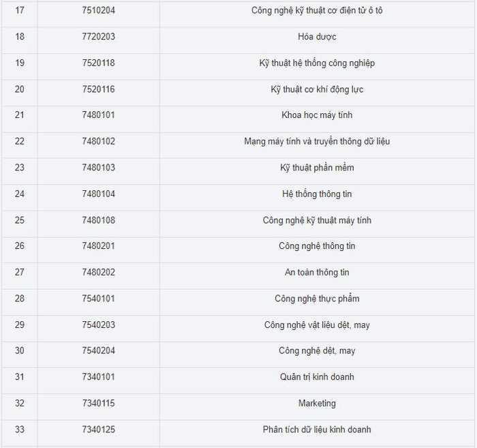
Task: Click "Công nghệ thực phẩm" cell
Action: point(317,299)
